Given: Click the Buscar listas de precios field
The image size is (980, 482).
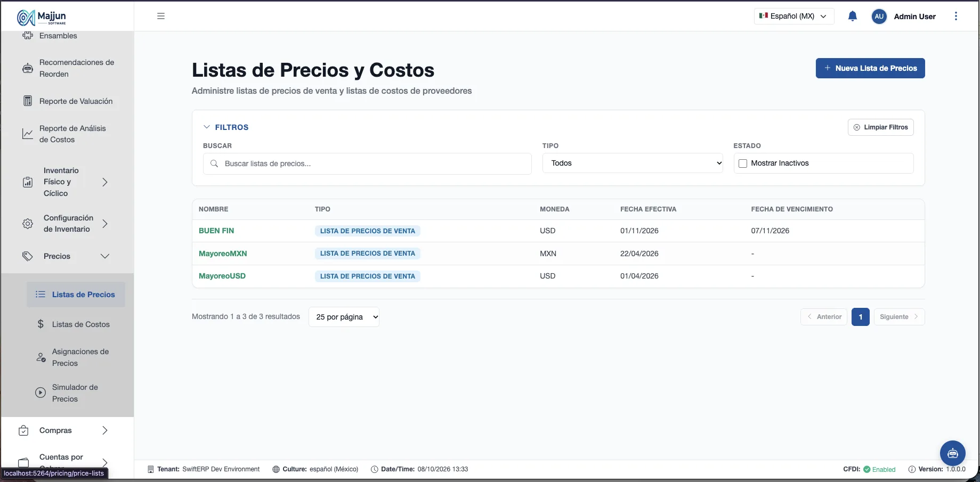Looking at the screenshot, I should [x=367, y=164].
